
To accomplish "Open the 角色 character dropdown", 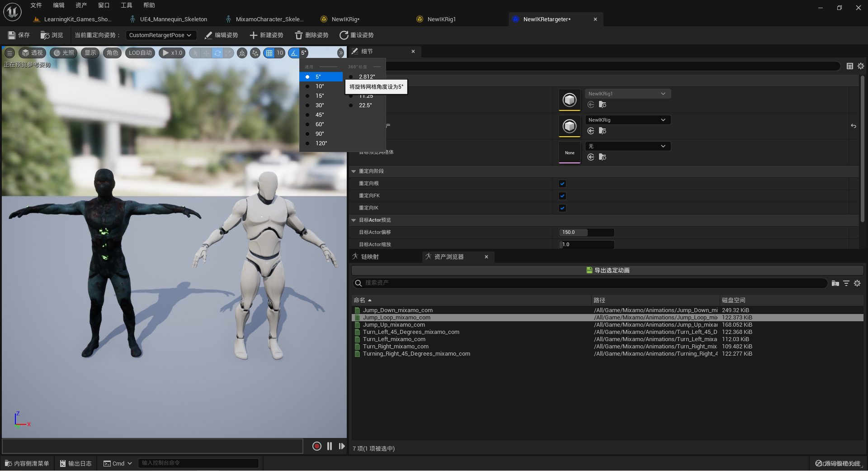I will (112, 53).
